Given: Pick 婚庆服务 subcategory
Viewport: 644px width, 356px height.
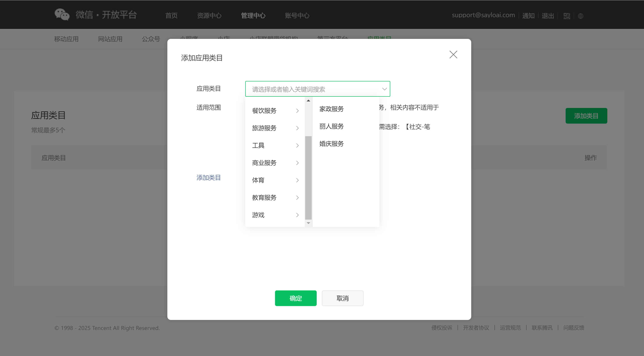Looking at the screenshot, I should click(x=331, y=144).
